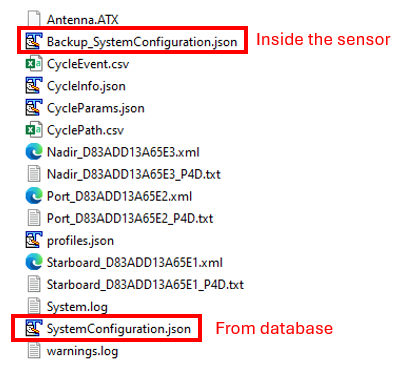
Task: Click the profiles.json file icon
Action: coord(34,240)
